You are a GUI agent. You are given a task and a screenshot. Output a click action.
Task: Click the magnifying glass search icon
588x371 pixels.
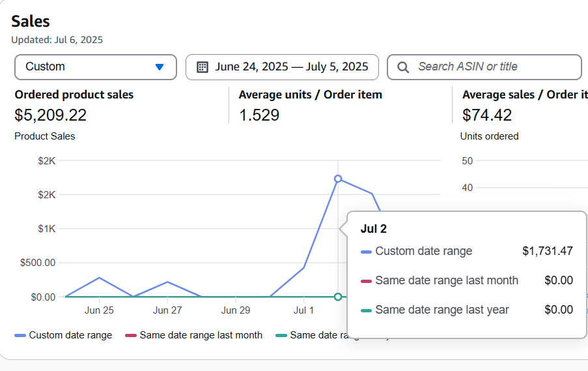pos(403,67)
